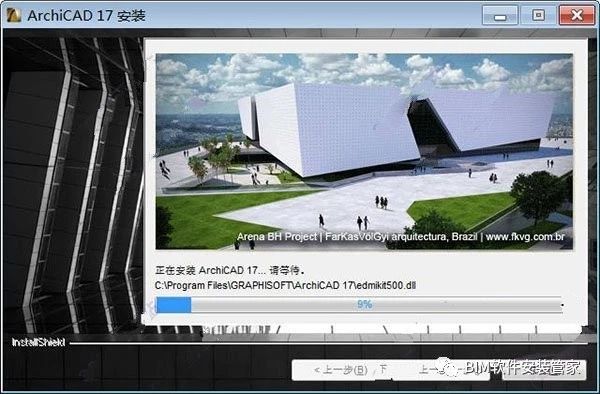Click the installation progress bar showing 9%
The height and width of the screenshot is (394, 600).
(x=359, y=305)
